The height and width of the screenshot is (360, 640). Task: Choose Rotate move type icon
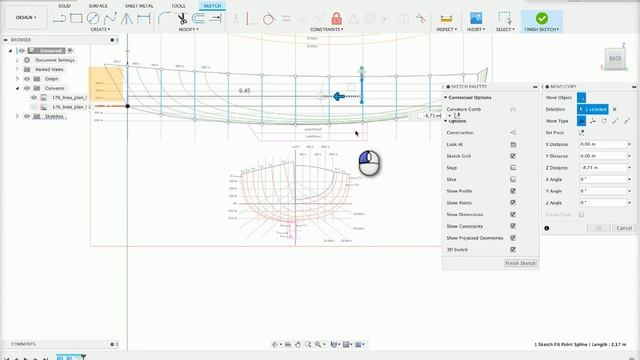(x=604, y=121)
